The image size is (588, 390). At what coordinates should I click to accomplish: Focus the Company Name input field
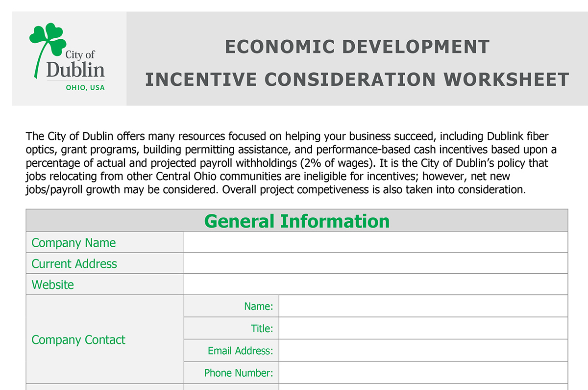[376, 242]
